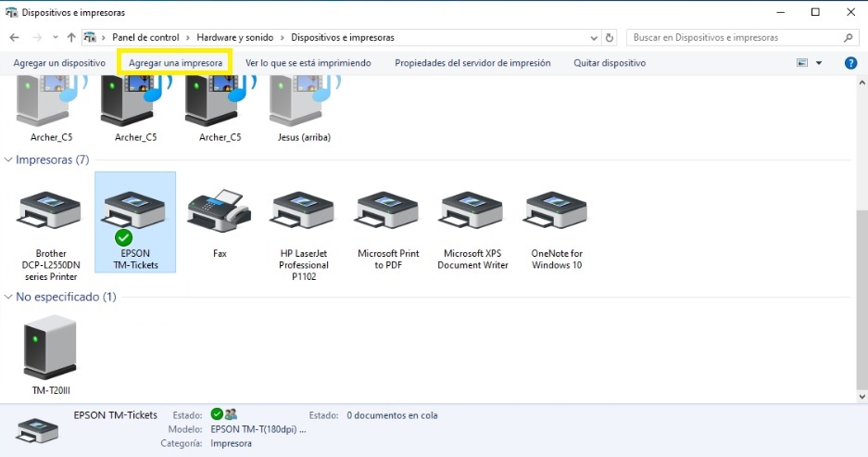Select the Fax device icon
The height and width of the screenshot is (457, 868).
click(x=220, y=210)
